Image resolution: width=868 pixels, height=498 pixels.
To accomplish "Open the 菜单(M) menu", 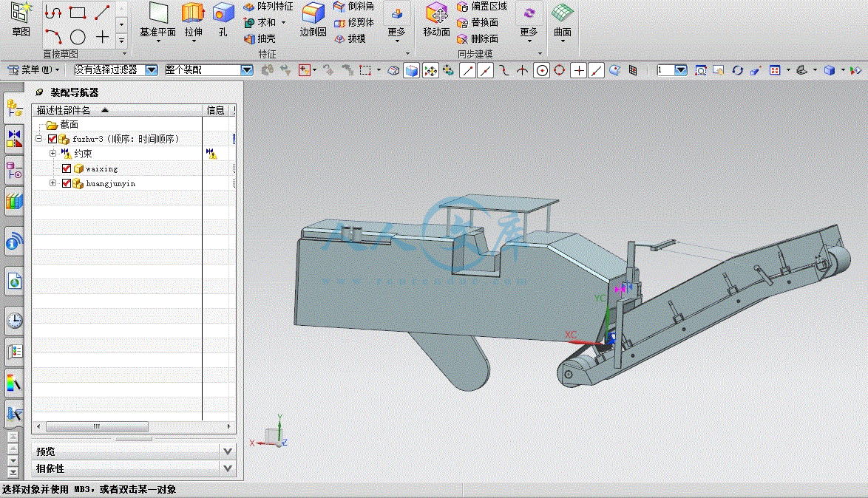I will (33, 69).
